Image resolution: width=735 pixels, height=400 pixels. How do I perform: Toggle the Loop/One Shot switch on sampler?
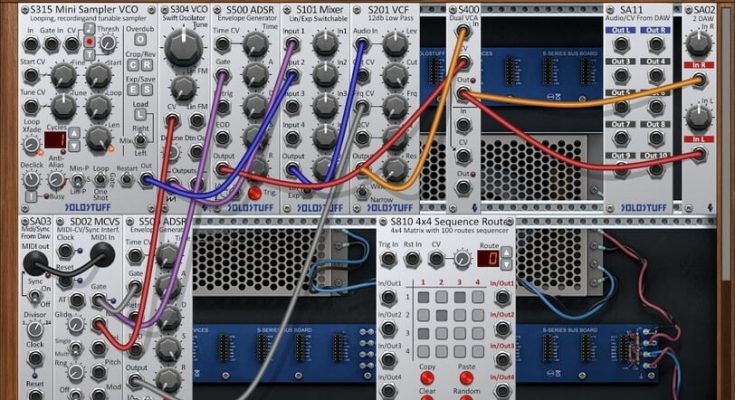click(99, 178)
